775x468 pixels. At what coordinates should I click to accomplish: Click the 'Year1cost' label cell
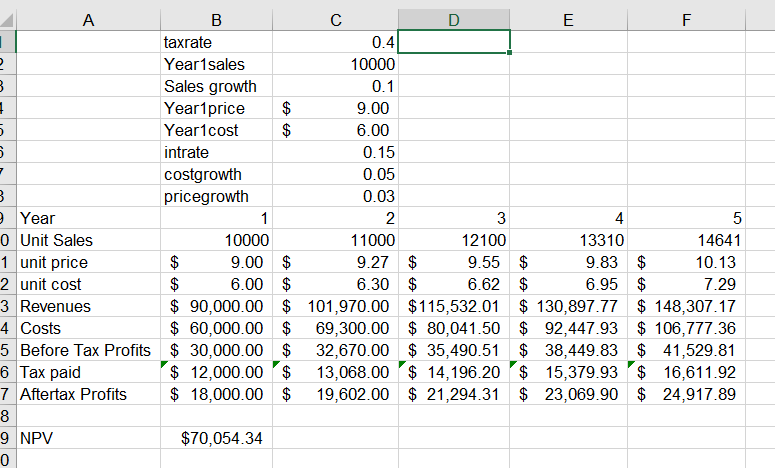coord(216,130)
